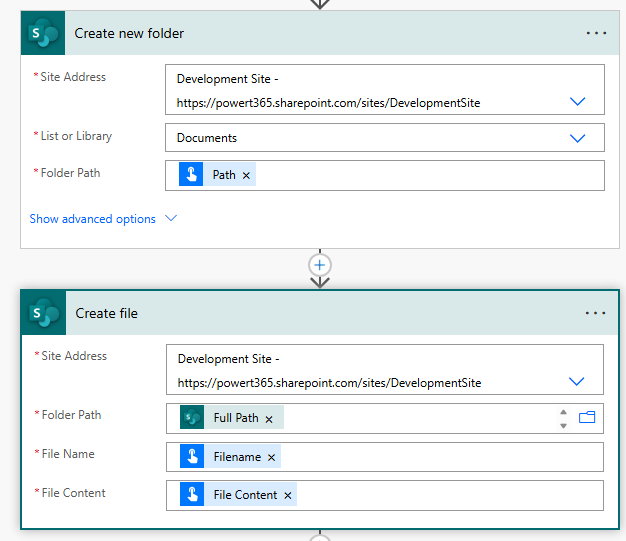Screen dimensions: 626x541
Task: Open the Create new folder ellipsis menu
Action: click(596, 33)
